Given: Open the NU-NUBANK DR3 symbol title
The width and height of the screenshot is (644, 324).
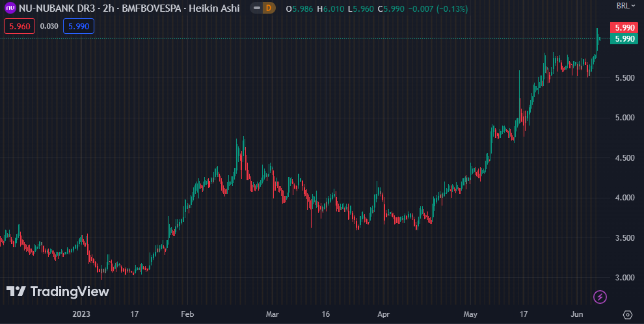Looking at the screenshot, I should tap(57, 8).
